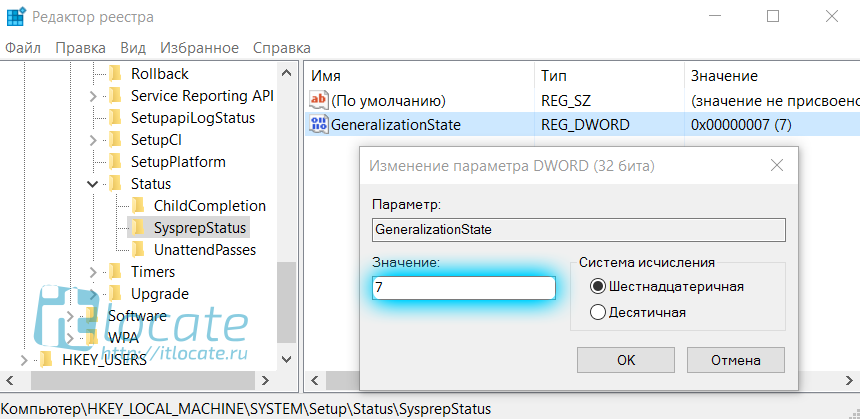This screenshot has width=860, height=419.
Task: Click the default string value icon
Action: click(x=319, y=101)
